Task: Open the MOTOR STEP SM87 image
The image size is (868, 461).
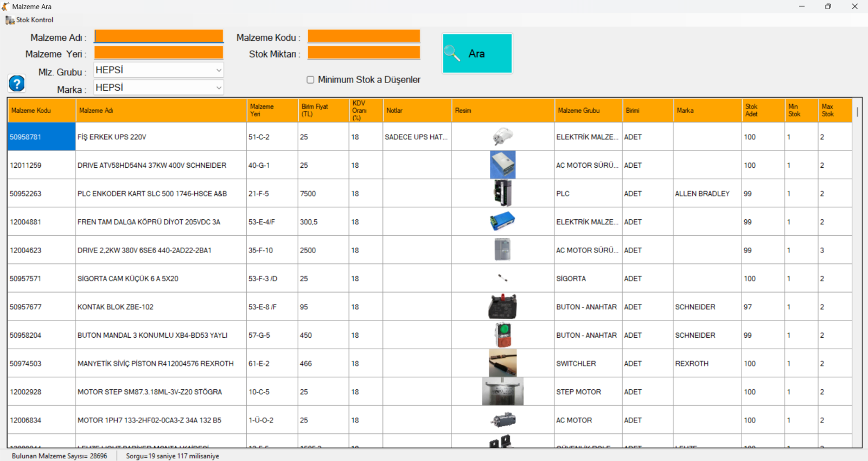Action: 503,391
